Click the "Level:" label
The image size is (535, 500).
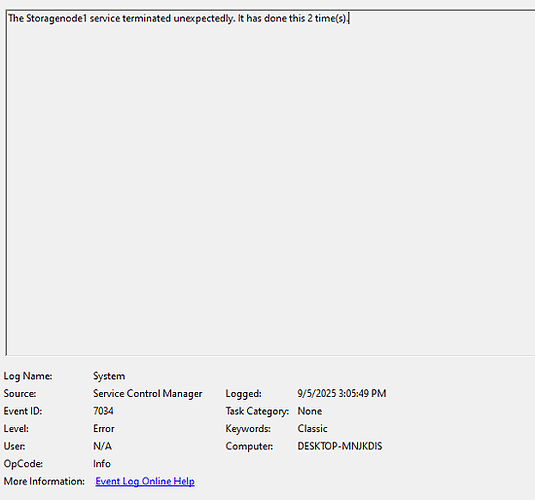point(16,429)
